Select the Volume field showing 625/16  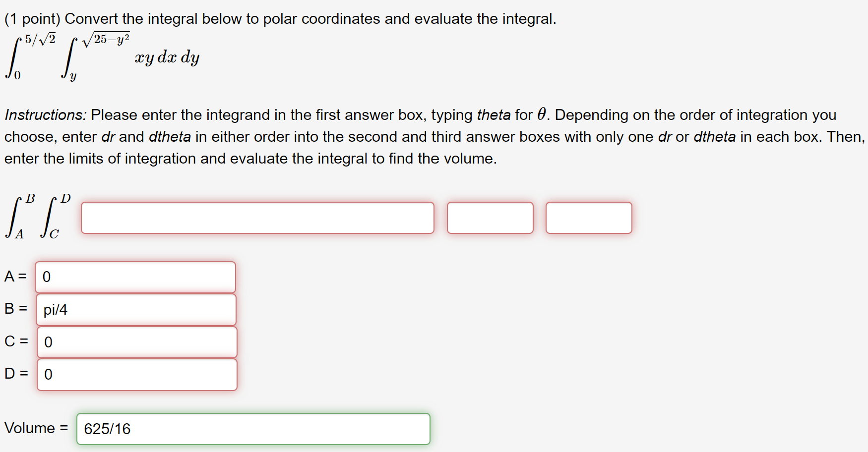click(x=253, y=429)
